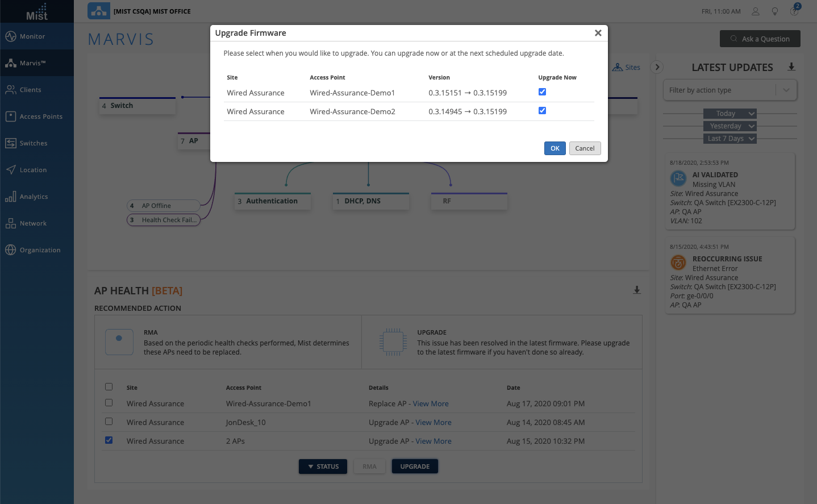817x504 pixels.
Task: Open the Location sidebar icon
Action: click(11, 170)
